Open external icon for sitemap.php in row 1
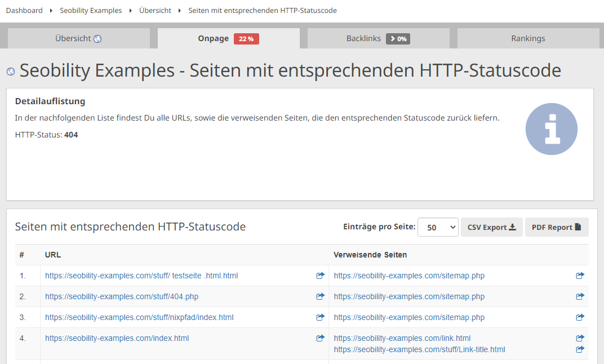The width and height of the screenshot is (604, 364). pyautogui.click(x=580, y=276)
